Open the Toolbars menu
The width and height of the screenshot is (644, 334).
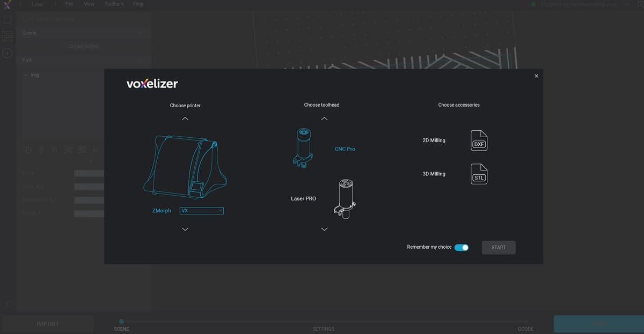click(x=114, y=4)
